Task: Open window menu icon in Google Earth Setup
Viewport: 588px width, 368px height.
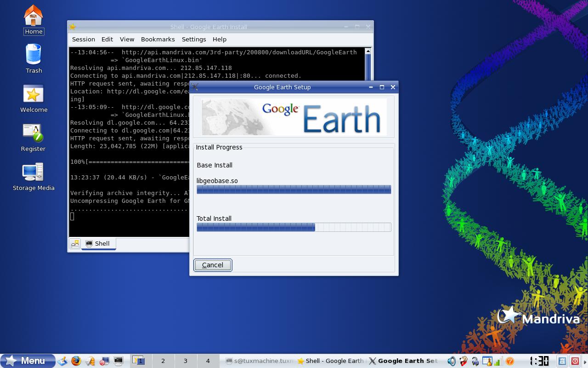Action: [195, 87]
